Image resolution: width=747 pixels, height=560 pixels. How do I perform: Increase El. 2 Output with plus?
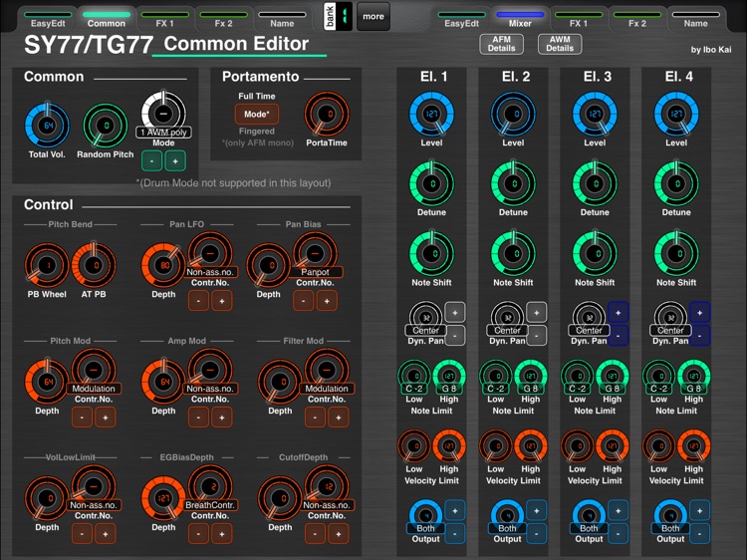(x=537, y=511)
